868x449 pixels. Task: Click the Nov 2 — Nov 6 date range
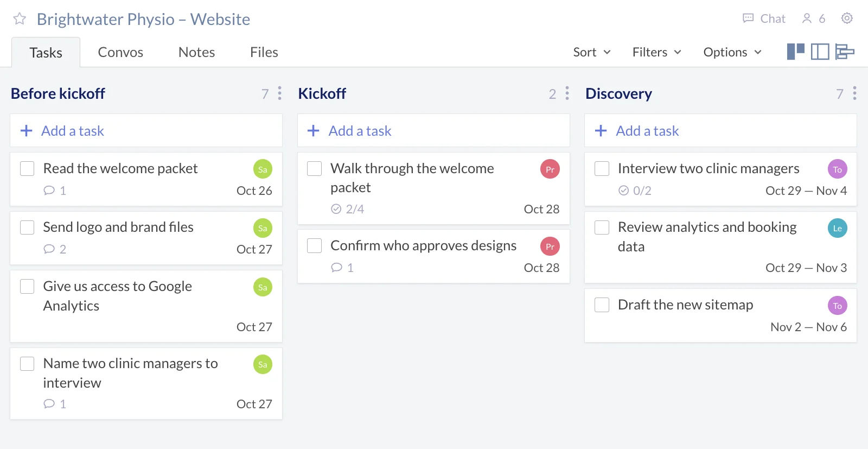coord(809,327)
